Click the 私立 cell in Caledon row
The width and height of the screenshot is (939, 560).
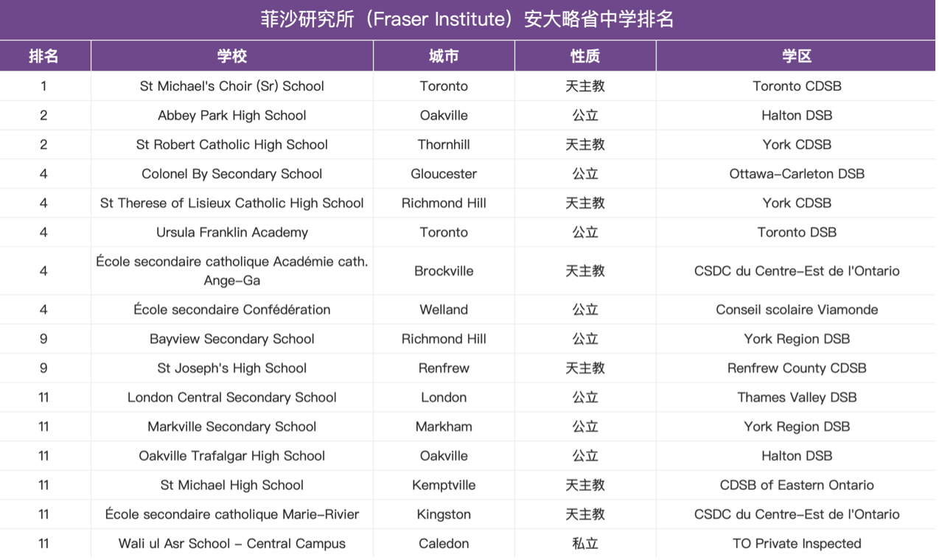tap(585, 544)
